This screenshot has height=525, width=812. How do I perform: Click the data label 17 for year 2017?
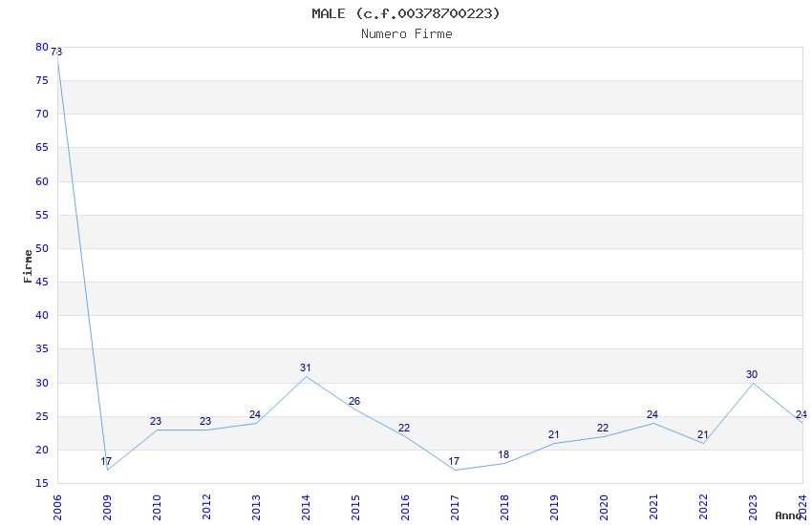click(454, 461)
